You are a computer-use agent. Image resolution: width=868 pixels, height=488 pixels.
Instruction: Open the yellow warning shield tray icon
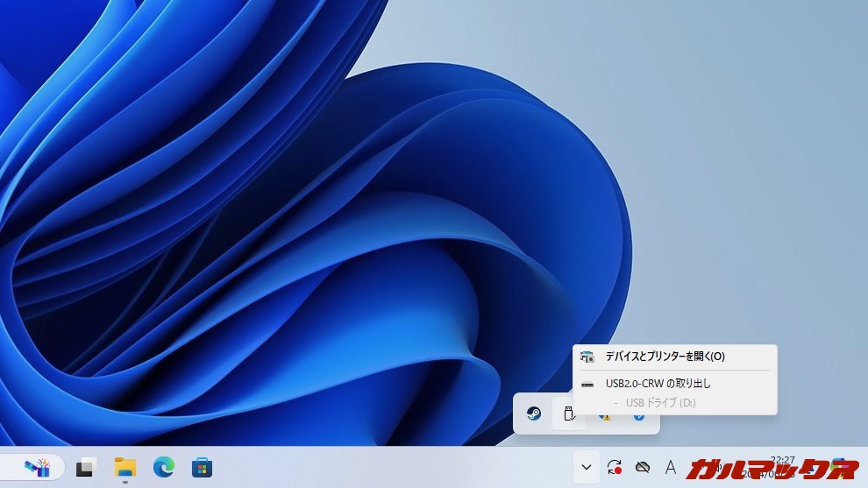(604, 417)
